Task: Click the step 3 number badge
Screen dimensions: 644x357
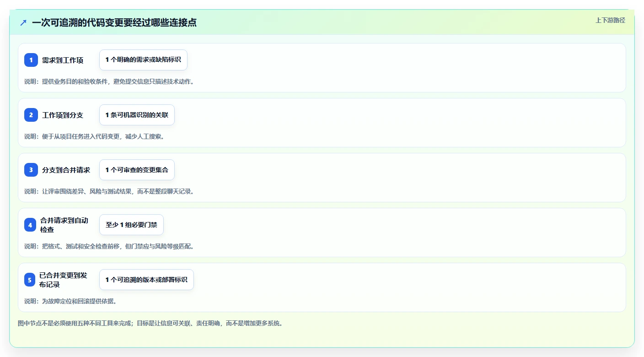Action: pos(31,170)
